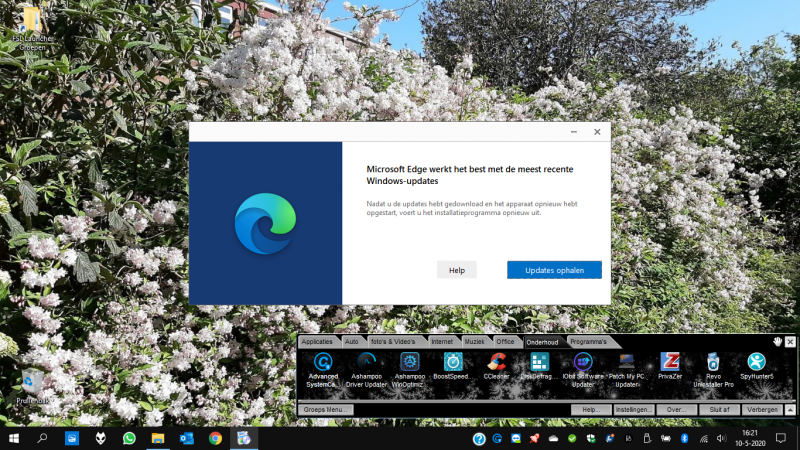Open Google Chrome from the taskbar

[x=215, y=438]
